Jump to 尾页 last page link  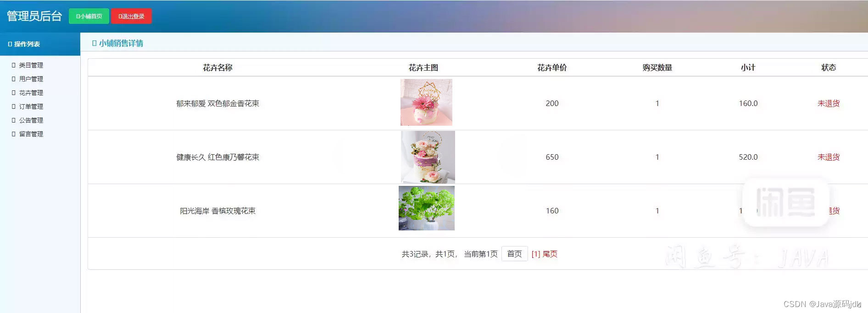(550, 254)
